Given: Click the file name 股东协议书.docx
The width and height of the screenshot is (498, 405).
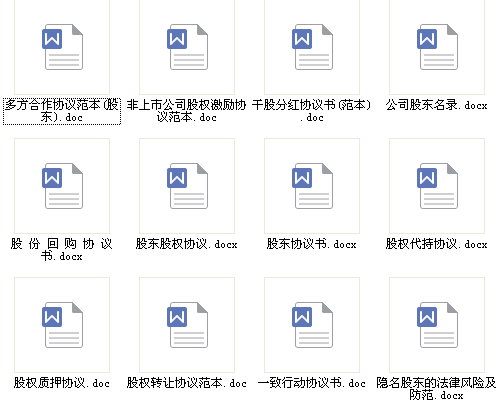Looking at the screenshot, I should (312, 244).
